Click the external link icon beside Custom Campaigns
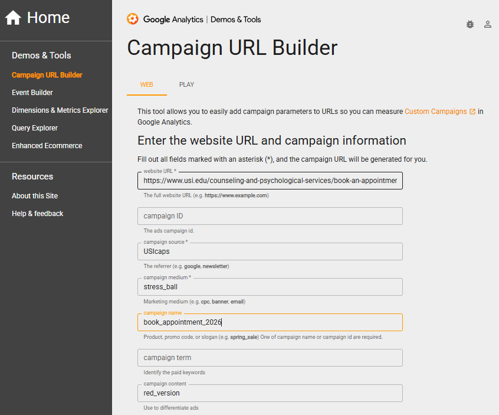 coord(472,112)
